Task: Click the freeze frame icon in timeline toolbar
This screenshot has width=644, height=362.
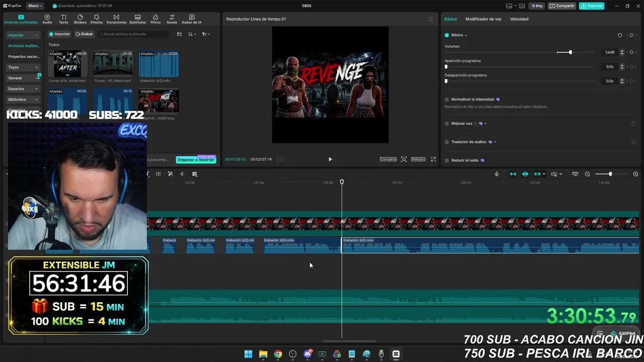Action: click(x=195, y=174)
